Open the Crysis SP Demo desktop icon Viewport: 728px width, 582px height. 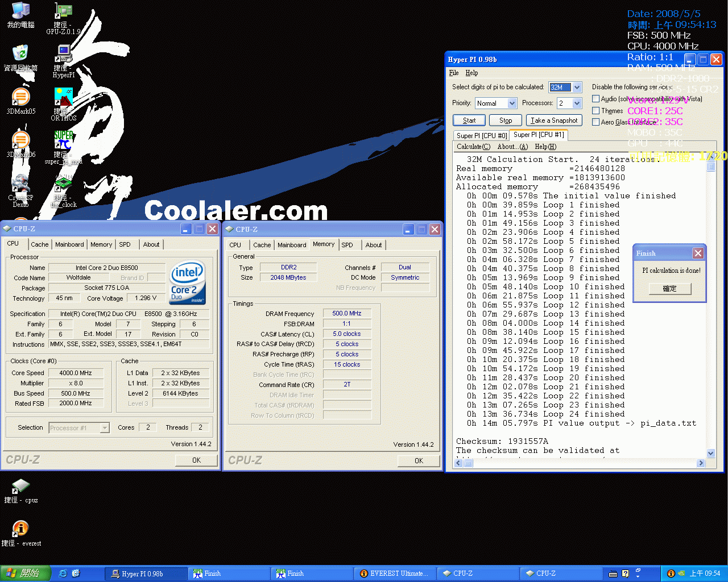20,191
